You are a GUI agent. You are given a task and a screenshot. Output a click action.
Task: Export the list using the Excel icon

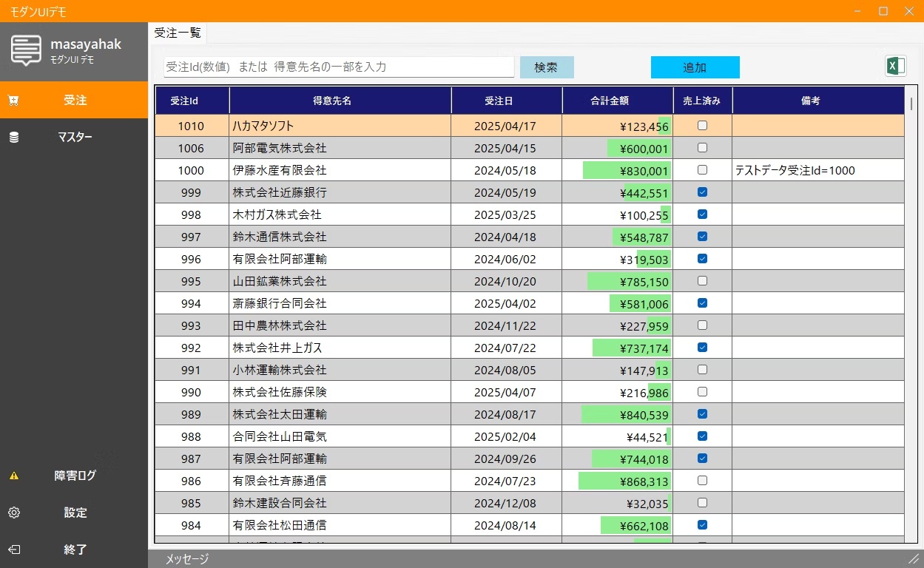click(895, 65)
